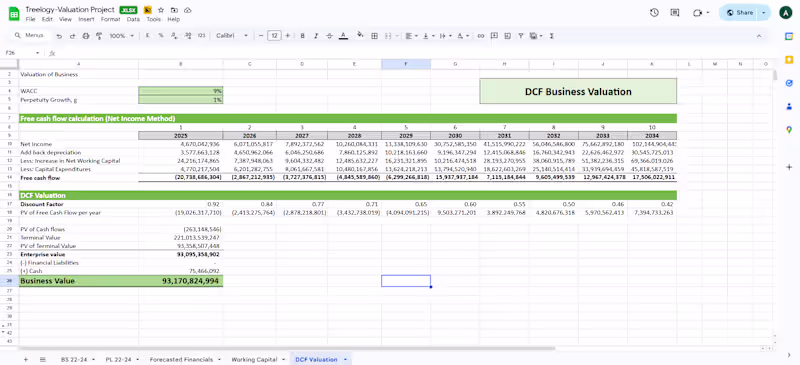
Task: Click the cloud document status icon
Action: (188, 10)
